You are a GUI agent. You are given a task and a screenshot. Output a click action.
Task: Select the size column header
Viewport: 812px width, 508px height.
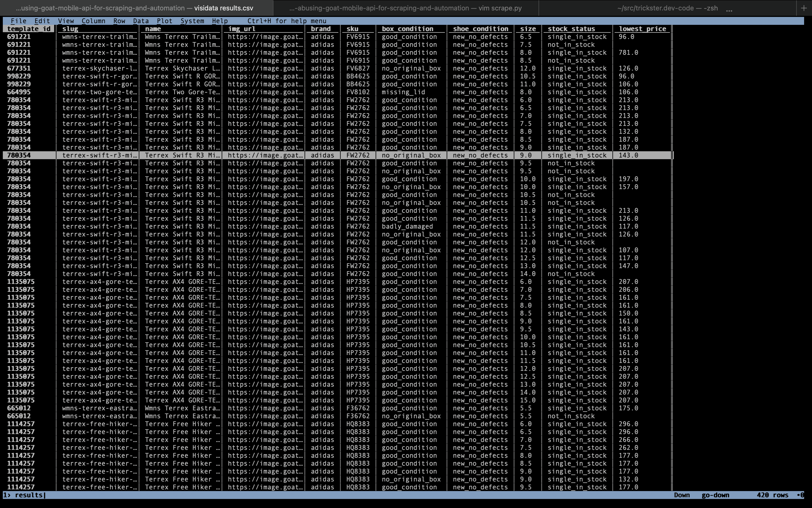coord(528,29)
